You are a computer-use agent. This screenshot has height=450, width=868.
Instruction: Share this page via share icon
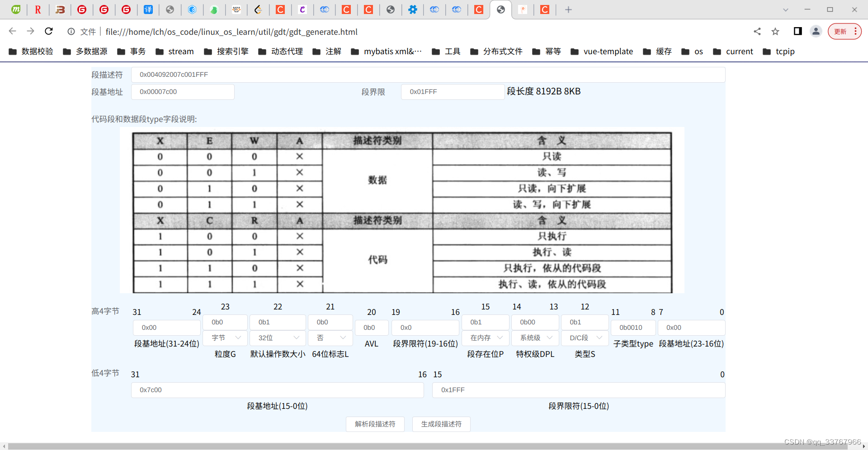[x=757, y=31]
